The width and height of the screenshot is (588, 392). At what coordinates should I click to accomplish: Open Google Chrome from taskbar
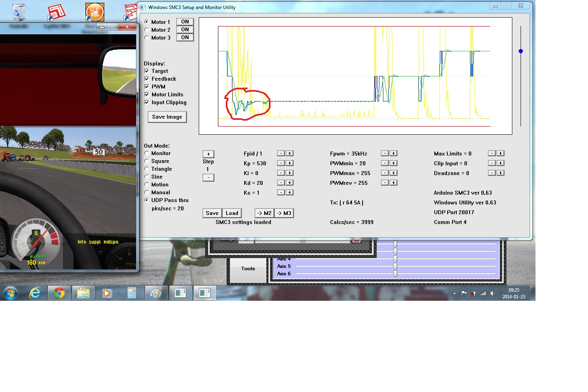pos(59,293)
